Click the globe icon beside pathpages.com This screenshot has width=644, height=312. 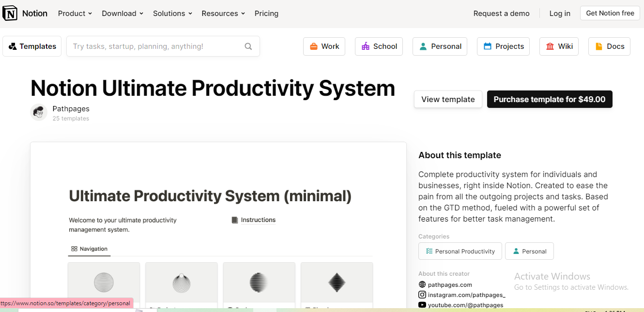(422, 285)
